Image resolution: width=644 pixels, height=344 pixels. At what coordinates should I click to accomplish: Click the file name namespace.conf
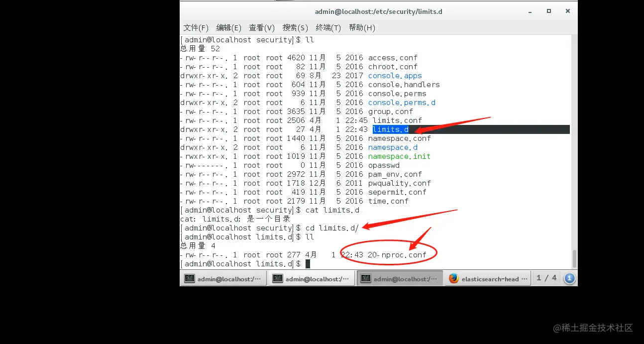pos(400,138)
